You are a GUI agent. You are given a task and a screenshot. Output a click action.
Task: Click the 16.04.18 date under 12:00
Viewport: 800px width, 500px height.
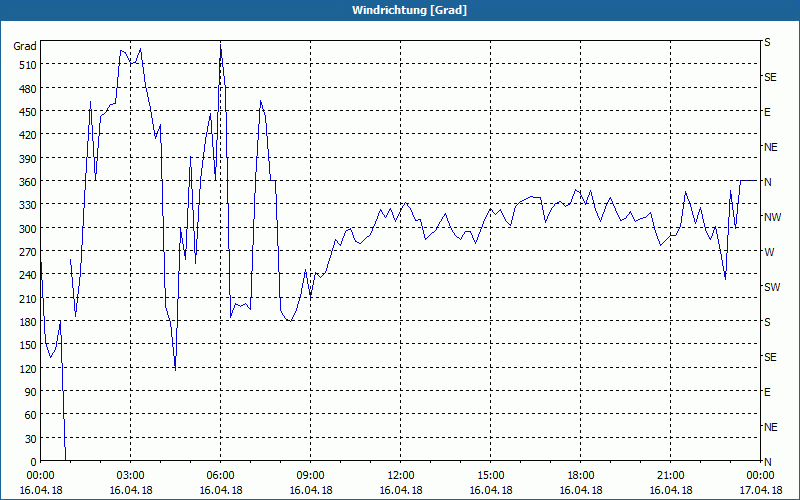tap(401, 490)
